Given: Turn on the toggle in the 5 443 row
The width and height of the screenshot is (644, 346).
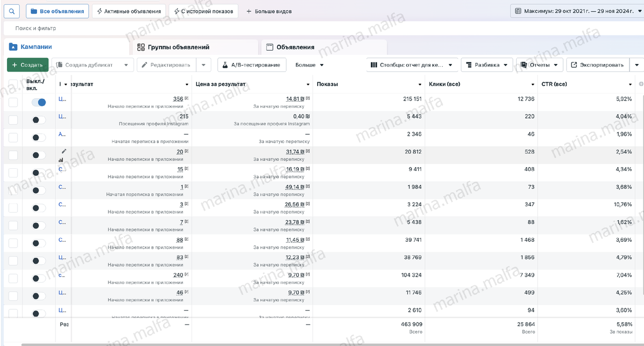Looking at the screenshot, I should pos(39,120).
